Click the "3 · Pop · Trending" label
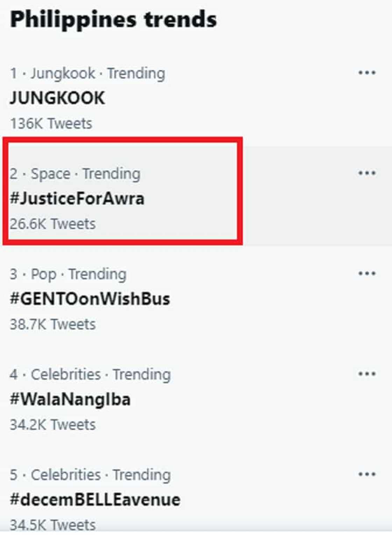Image resolution: width=392 pixels, height=537 pixels. click(68, 274)
